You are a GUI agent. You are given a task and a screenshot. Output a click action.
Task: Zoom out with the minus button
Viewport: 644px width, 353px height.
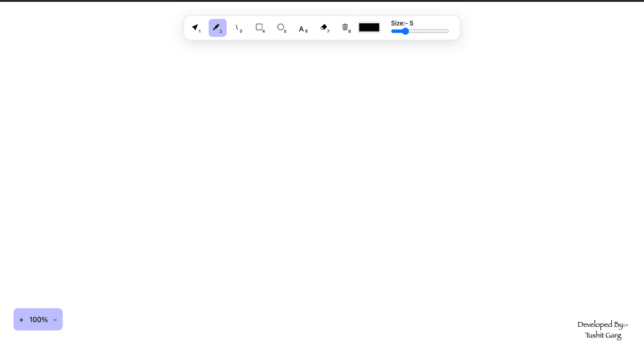(55, 320)
